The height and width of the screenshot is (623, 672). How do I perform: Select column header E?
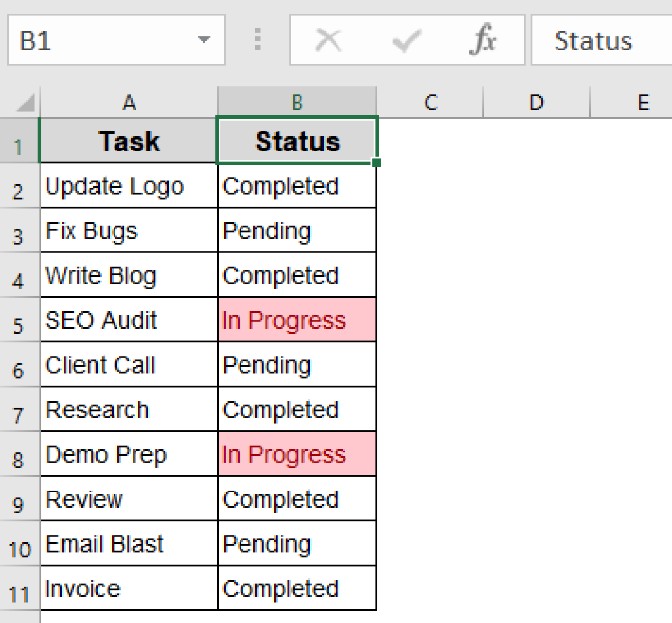[643, 102]
